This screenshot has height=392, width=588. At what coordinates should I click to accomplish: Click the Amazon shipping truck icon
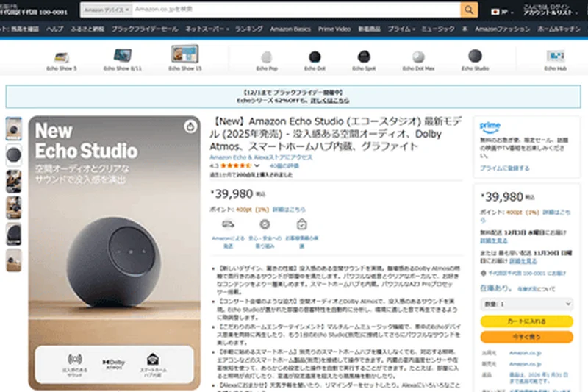228,224
